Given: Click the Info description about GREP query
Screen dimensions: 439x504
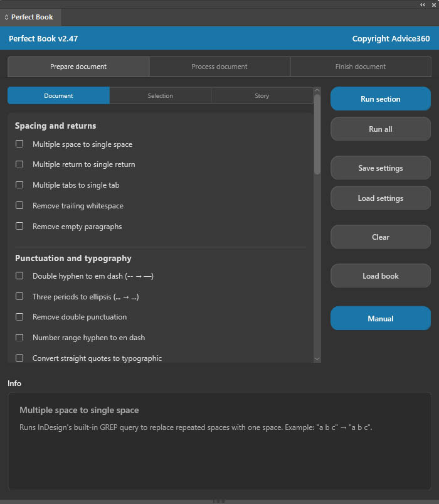Looking at the screenshot, I should click(x=196, y=427).
